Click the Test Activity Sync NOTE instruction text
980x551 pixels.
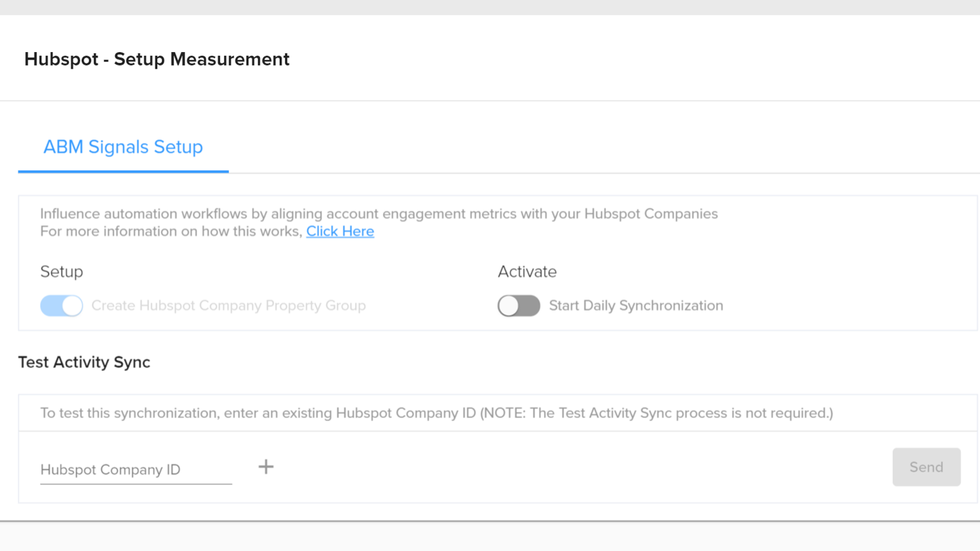click(x=436, y=413)
